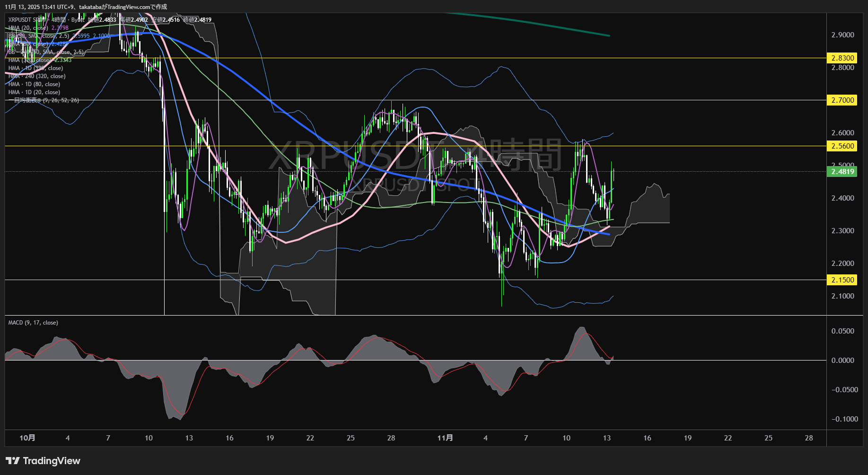
Task: Open the Ichimoku (9, 26, 52, 26) legend
Action: 44,100
